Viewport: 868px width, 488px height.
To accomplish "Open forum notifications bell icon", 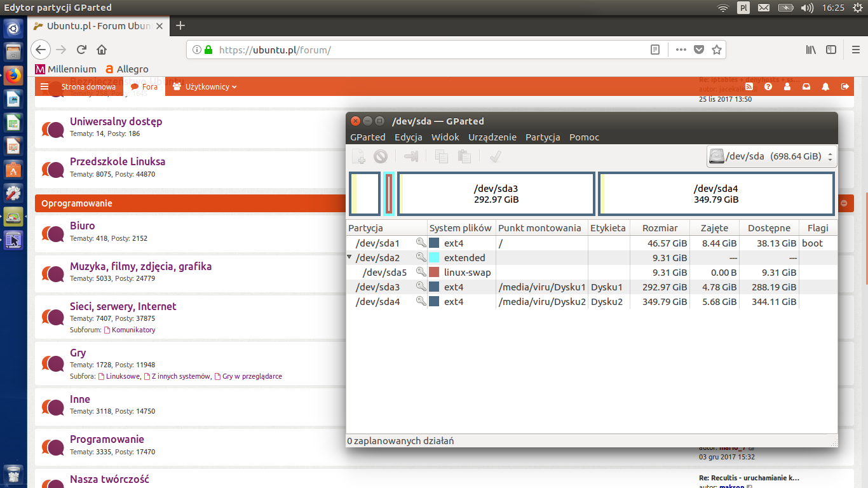I will [x=825, y=86].
